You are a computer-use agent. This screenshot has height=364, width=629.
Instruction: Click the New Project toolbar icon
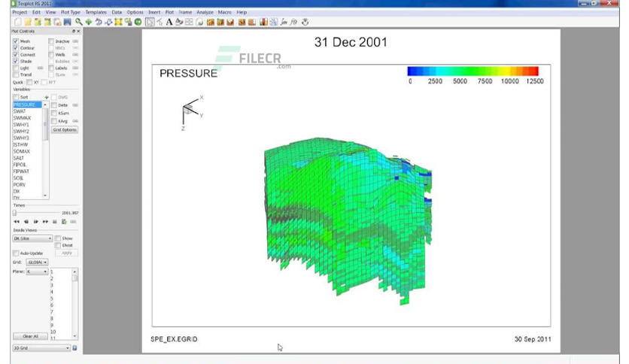(x=17, y=22)
